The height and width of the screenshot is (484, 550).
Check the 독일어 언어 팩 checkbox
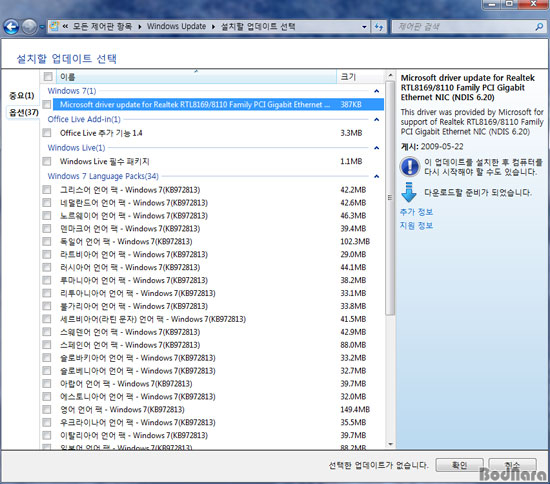[47, 242]
